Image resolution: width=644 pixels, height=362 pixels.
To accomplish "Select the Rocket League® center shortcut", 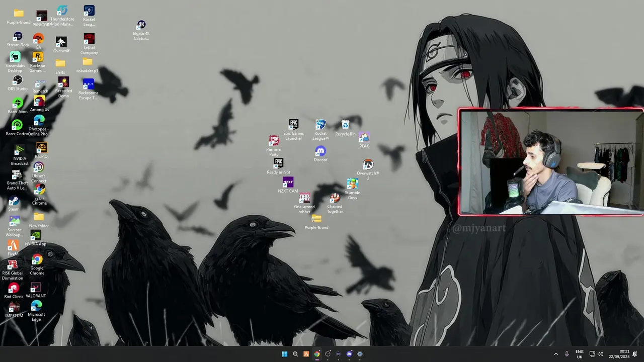I will point(320,130).
